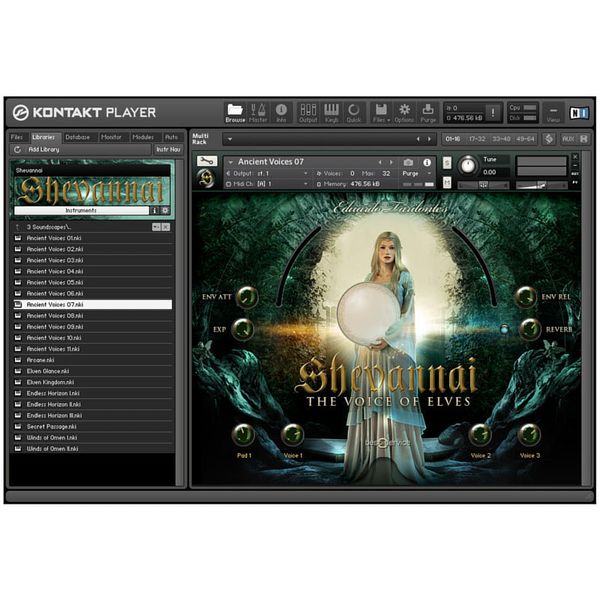This screenshot has height=600, width=600.
Task: Mute the instrument with the M button
Action: click(x=447, y=183)
